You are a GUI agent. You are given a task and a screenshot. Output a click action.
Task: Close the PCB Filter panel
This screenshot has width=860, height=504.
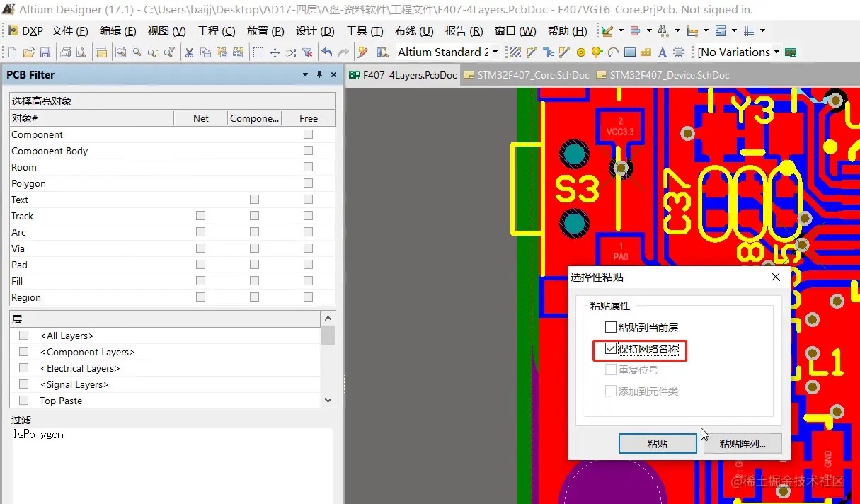click(333, 74)
